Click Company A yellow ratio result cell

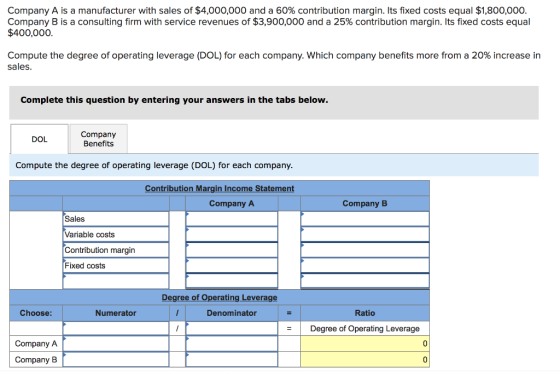click(365, 344)
